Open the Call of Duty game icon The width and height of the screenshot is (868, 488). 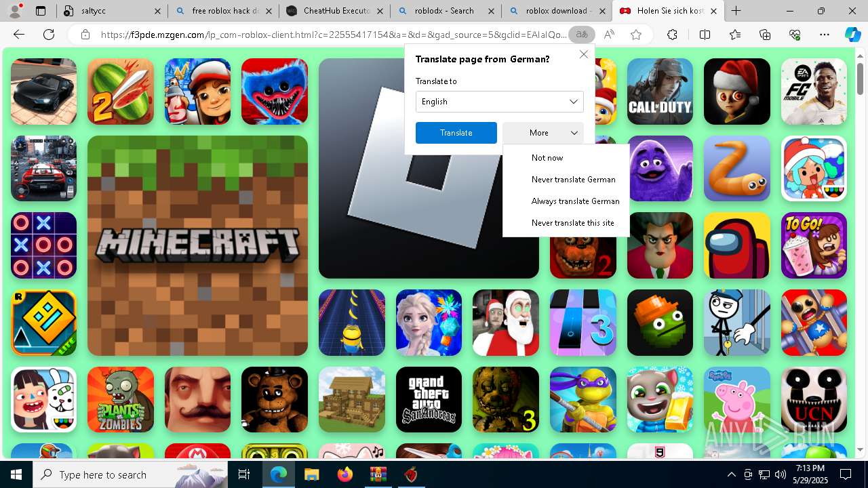click(x=660, y=91)
